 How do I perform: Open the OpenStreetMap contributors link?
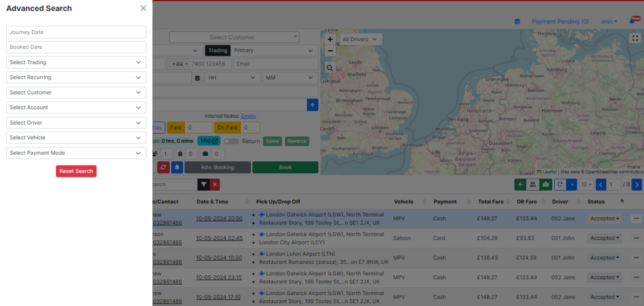[x=614, y=172]
